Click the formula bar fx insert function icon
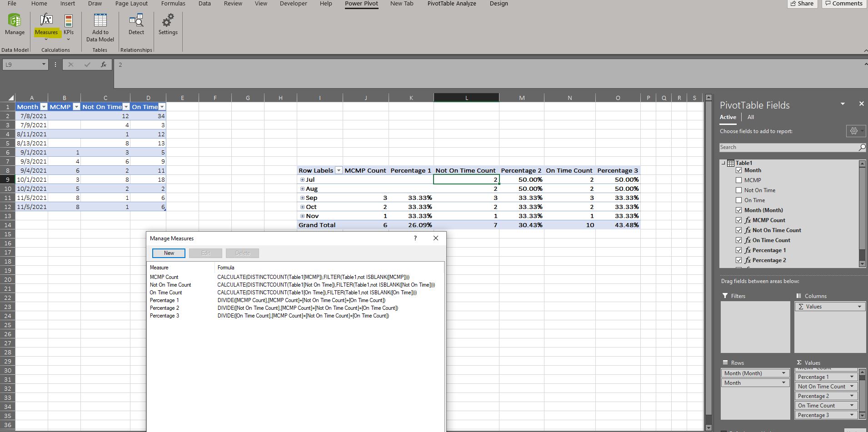Viewport: 868px width, 432px height. coord(104,65)
